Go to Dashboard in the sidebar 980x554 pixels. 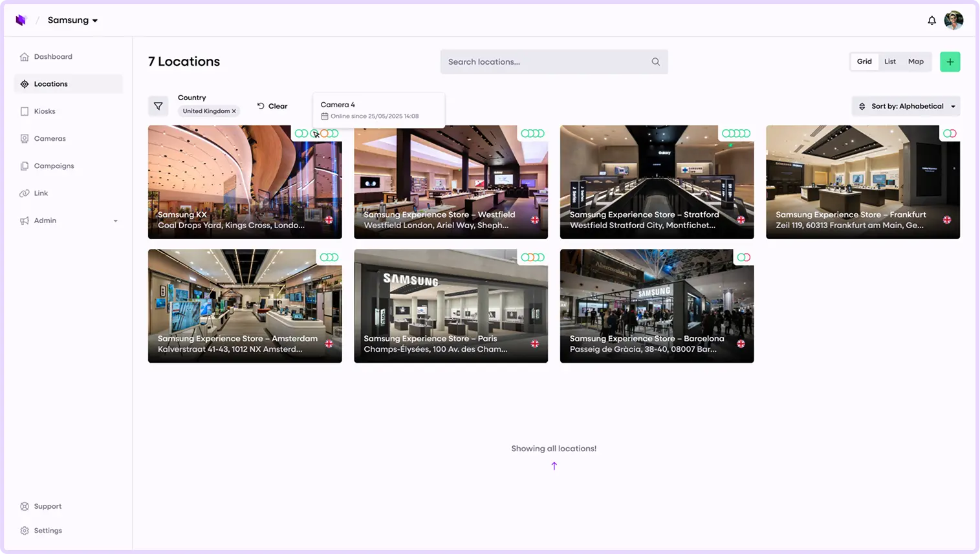coord(68,57)
